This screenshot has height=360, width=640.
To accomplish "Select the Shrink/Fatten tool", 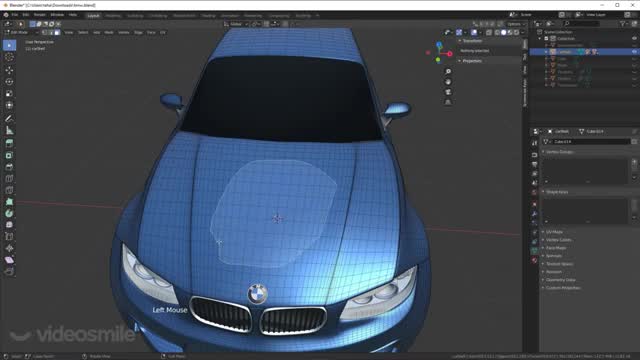I will tap(9, 248).
